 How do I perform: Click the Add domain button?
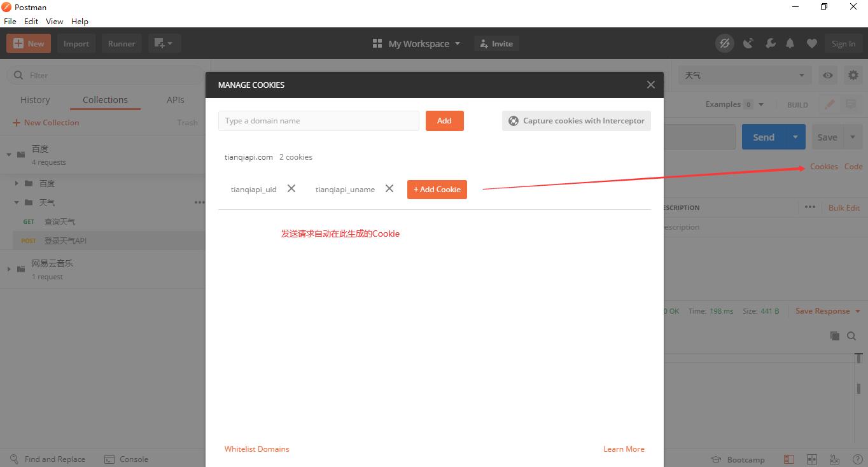point(444,121)
